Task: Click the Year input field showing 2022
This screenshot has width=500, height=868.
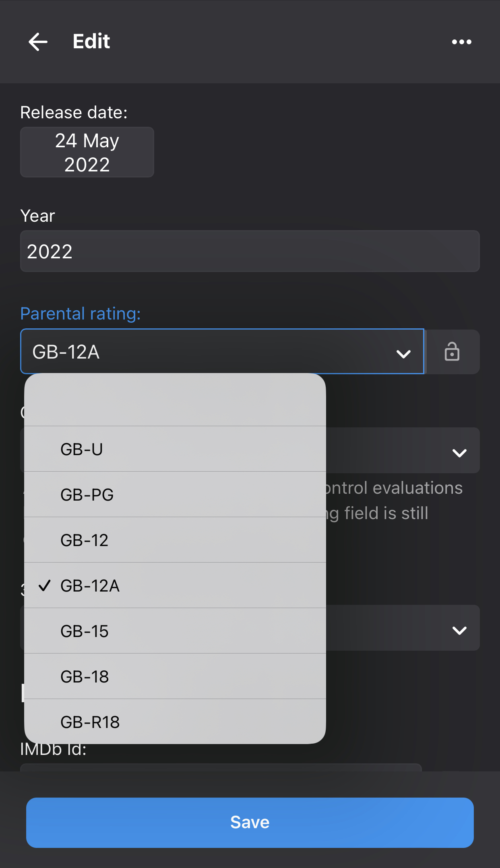Action: pos(250,252)
